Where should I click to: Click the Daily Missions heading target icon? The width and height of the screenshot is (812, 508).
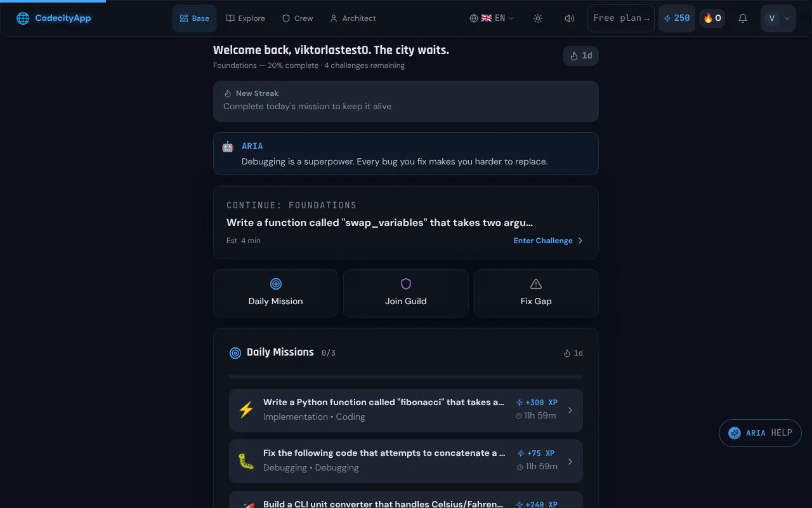tap(235, 352)
